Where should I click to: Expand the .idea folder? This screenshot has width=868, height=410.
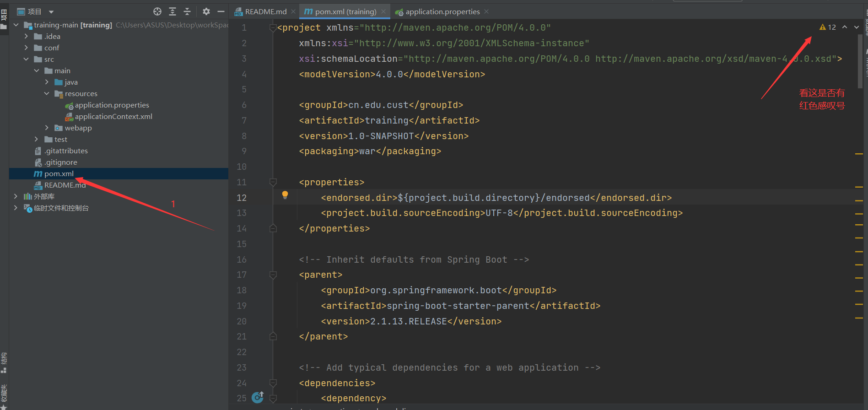click(26, 36)
